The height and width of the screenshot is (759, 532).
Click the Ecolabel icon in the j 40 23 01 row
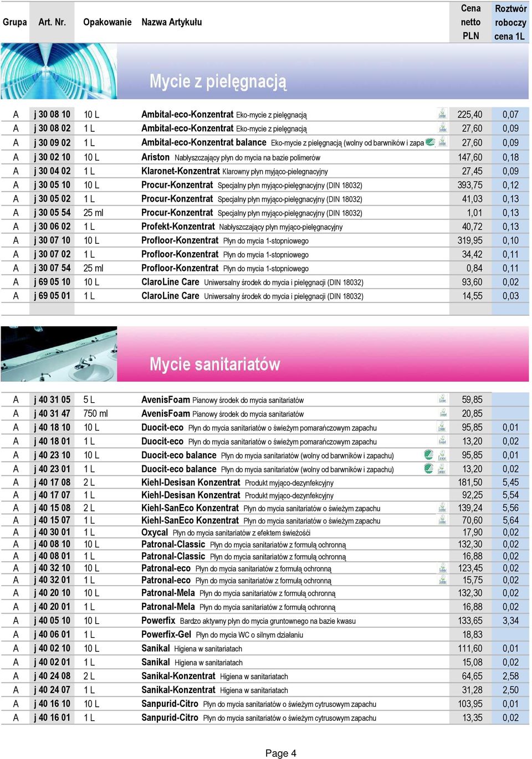(x=442, y=468)
